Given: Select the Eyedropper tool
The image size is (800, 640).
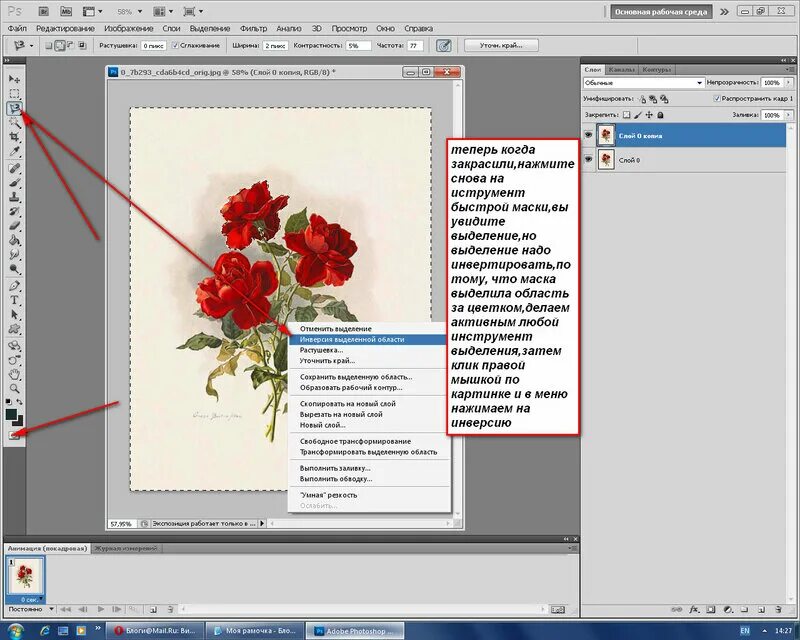Looking at the screenshot, I should [14, 152].
